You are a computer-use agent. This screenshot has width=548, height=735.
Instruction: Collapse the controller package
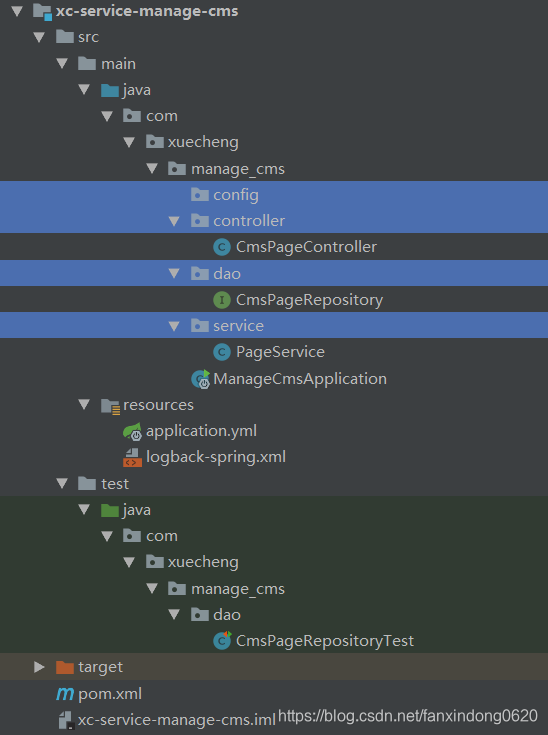[174, 221]
